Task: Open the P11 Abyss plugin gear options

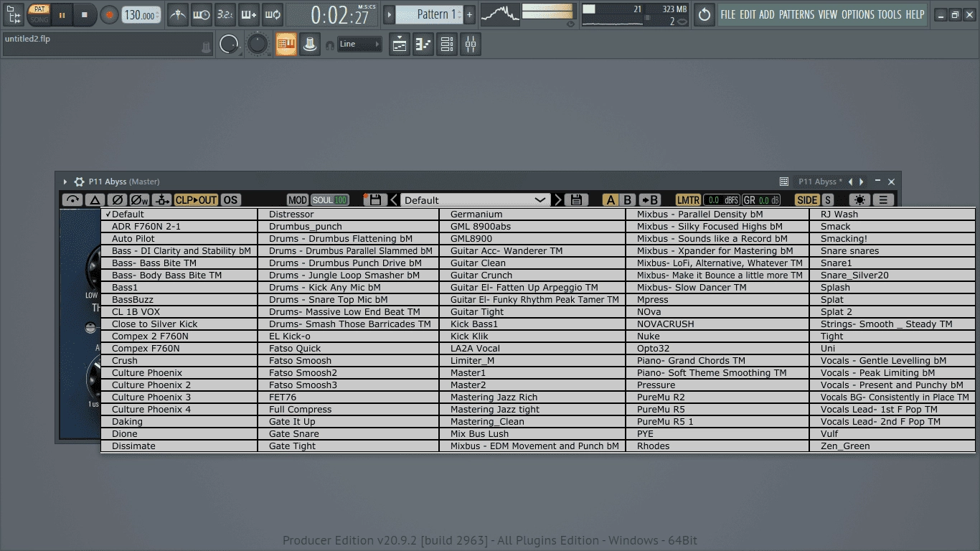Action: tap(79, 182)
